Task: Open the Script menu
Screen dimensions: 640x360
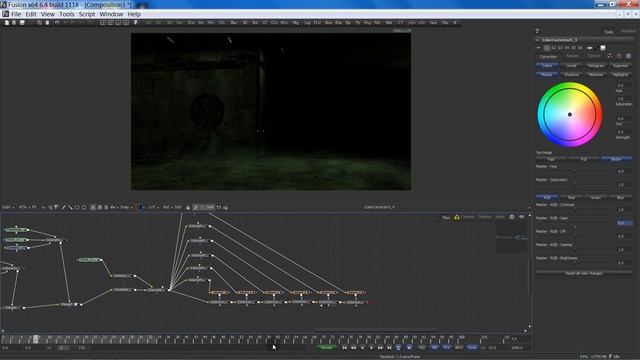Action: click(87, 14)
